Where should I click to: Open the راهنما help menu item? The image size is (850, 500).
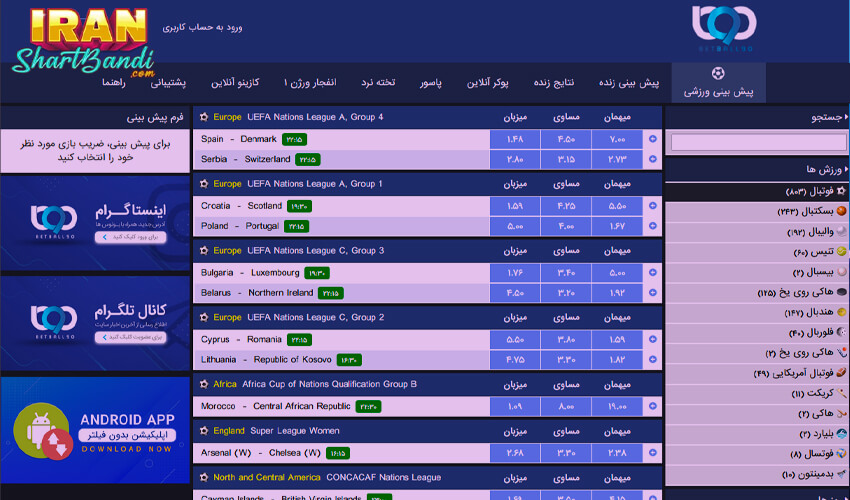point(114,82)
